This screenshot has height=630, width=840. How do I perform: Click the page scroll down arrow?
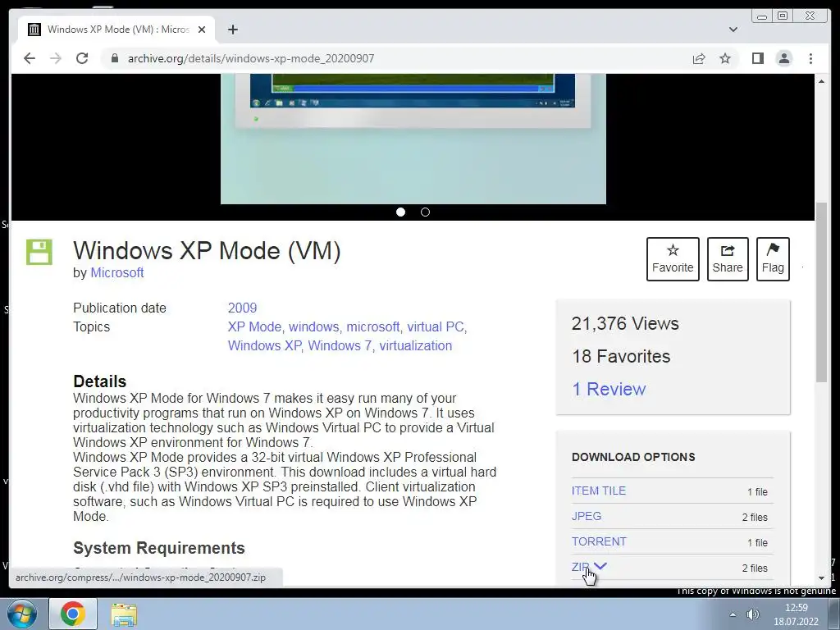pyautogui.click(x=821, y=578)
